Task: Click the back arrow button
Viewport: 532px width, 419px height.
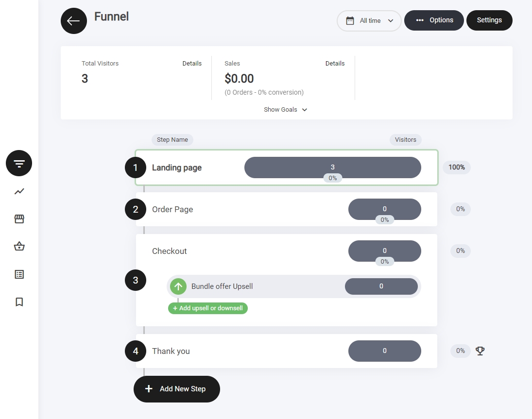Action: (x=74, y=21)
